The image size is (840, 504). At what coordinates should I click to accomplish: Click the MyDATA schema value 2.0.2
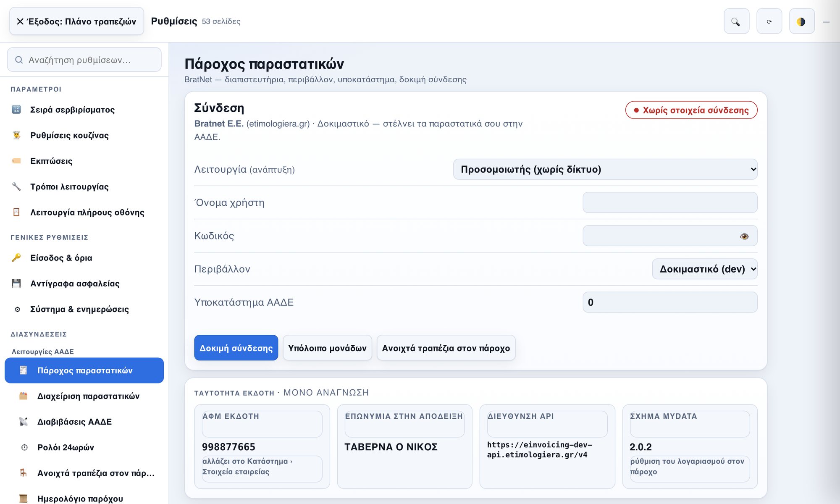[x=640, y=447]
